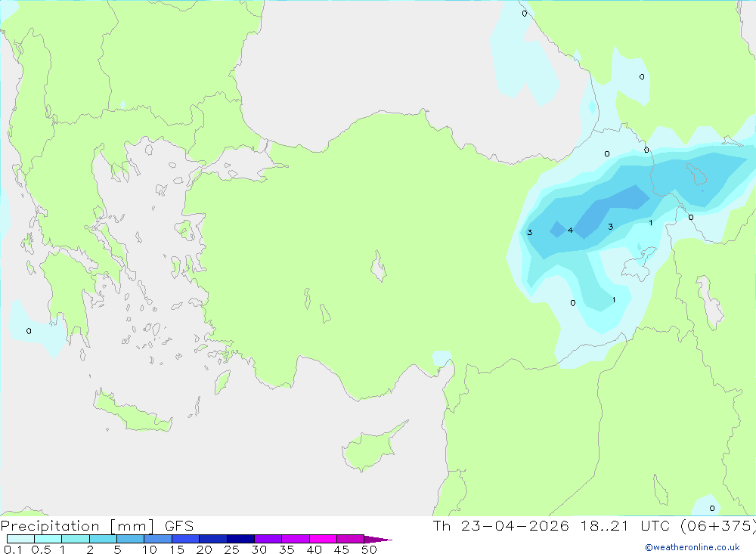Pick the 5–10 mm blue legend swatch

coord(130,539)
